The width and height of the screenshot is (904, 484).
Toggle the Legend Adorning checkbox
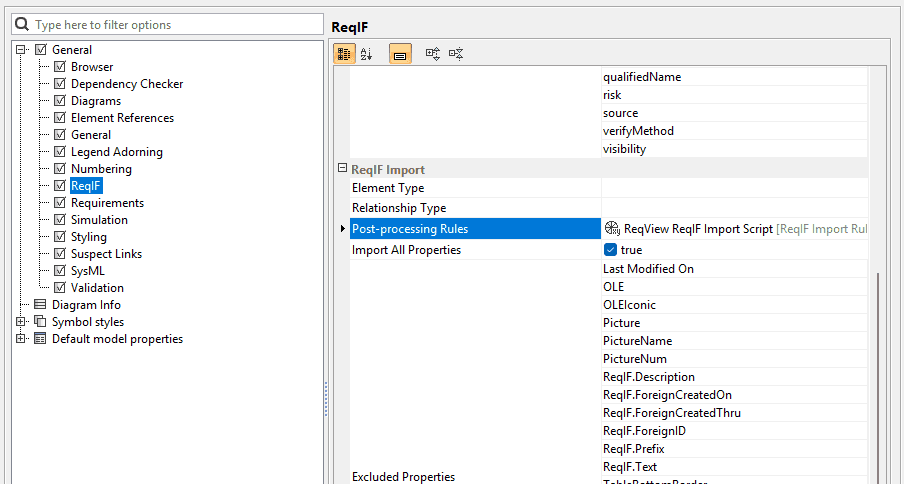coord(59,152)
